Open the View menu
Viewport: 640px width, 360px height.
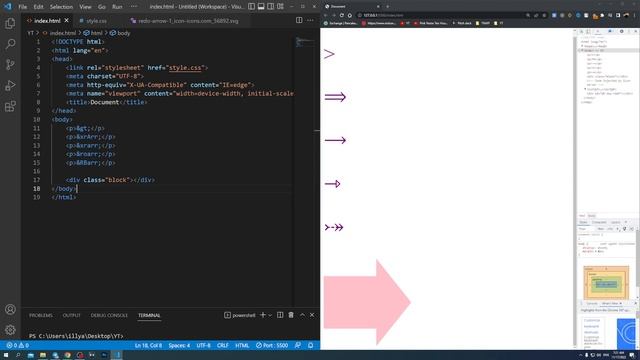[85, 7]
